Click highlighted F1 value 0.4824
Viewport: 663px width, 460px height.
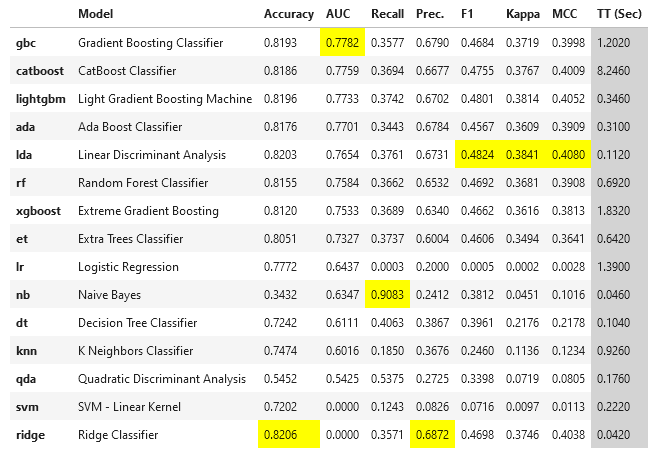click(477, 155)
